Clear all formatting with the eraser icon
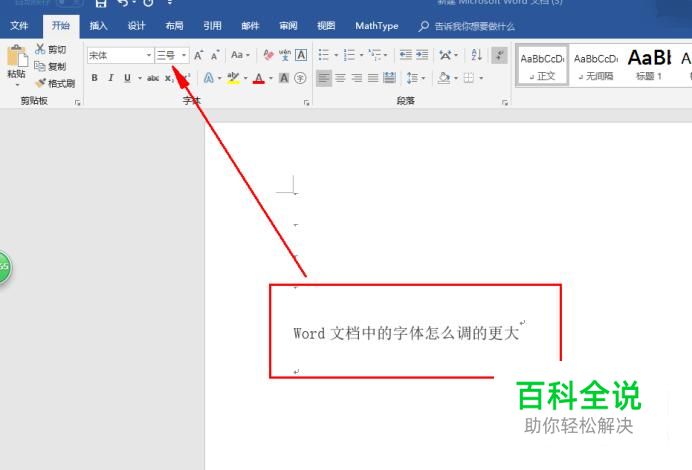The image size is (692, 470). [x=268, y=55]
